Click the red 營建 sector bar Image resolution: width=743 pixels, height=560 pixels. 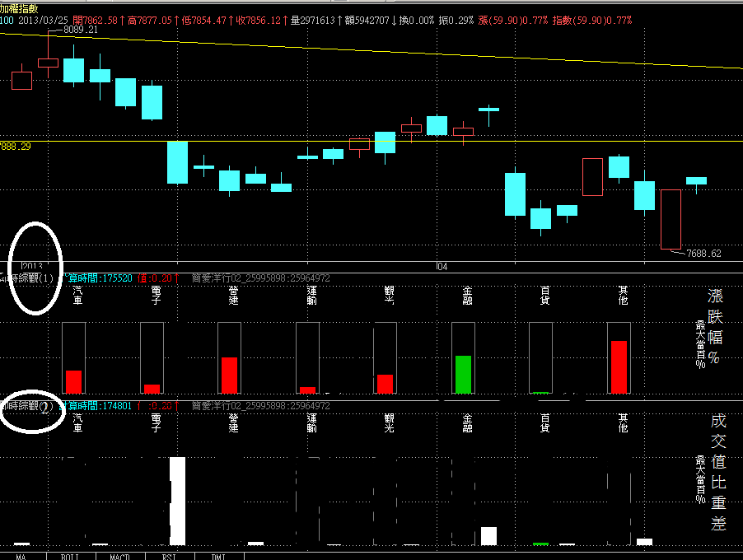pos(229,375)
